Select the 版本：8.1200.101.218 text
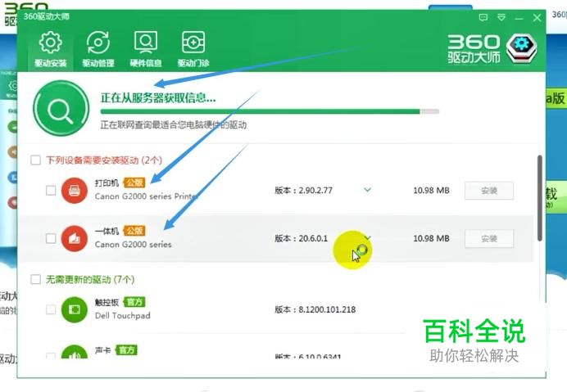567x392 pixels. [315, 309]
